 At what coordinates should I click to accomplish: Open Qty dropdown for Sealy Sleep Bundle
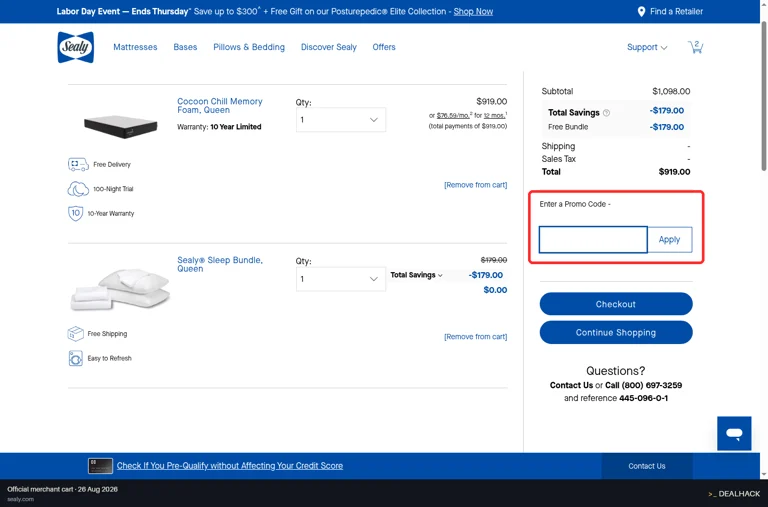coord(340,279)
